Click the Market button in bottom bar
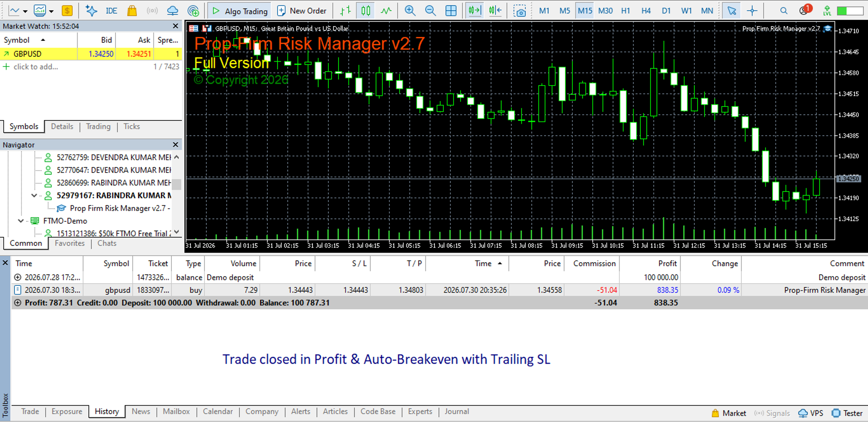Viewport: 868px width, 422px height. click(x=729, y=413)
